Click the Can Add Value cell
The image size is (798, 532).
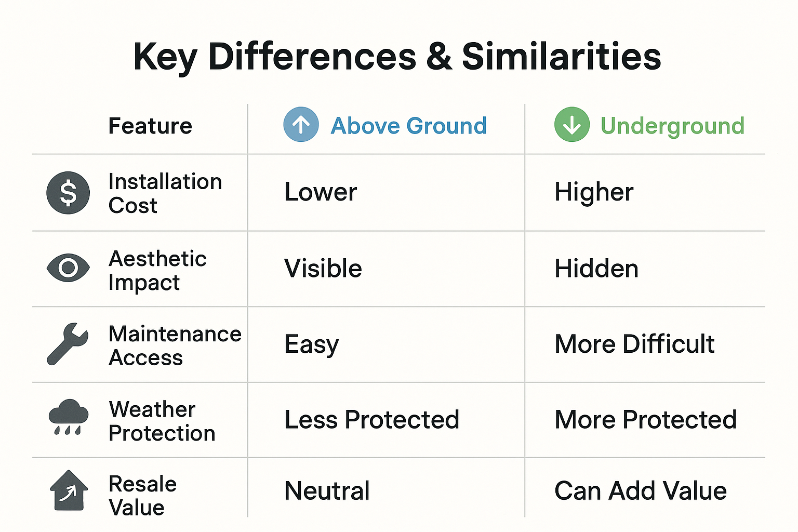click(640, 490)
